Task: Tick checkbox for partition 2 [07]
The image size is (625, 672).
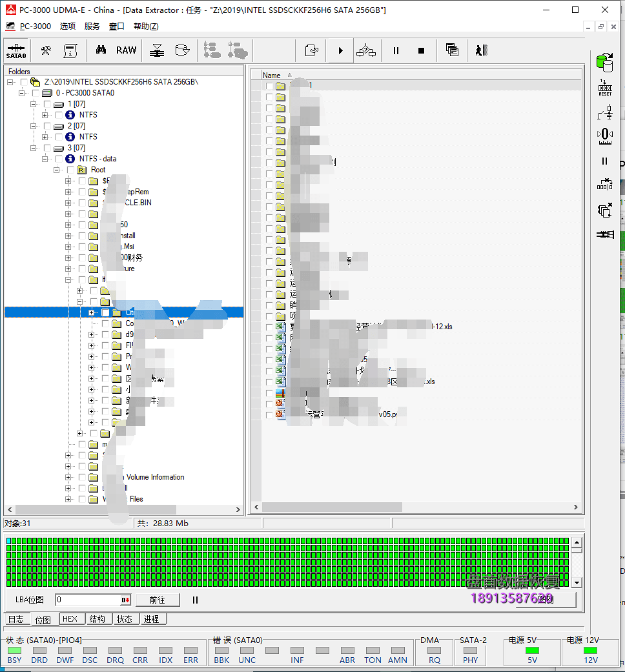Action: pyautogui.click(x=47, y=126)
